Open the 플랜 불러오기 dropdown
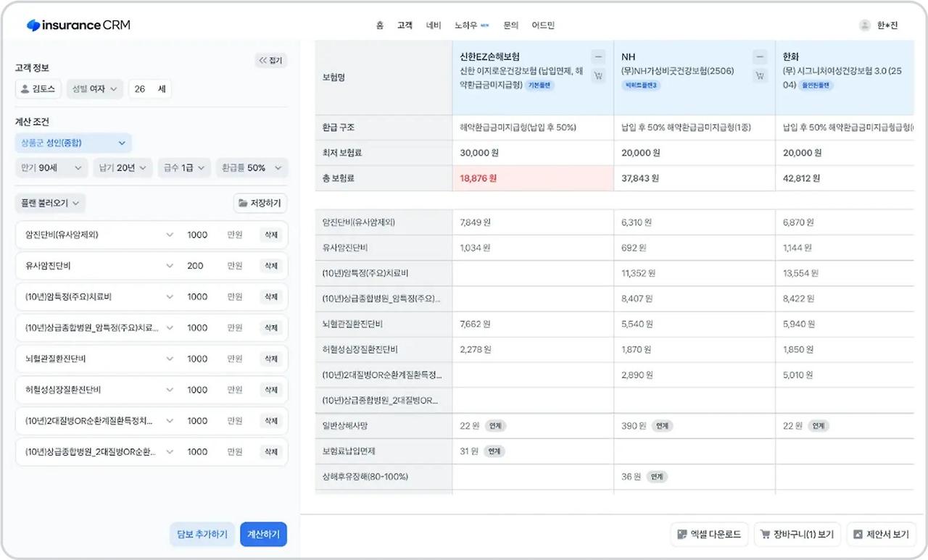The image size is (928, 560). (x=50, y=204)
